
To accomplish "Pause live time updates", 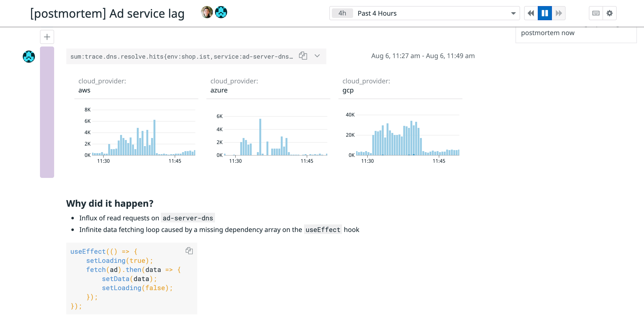I will [x=545, y=13].
